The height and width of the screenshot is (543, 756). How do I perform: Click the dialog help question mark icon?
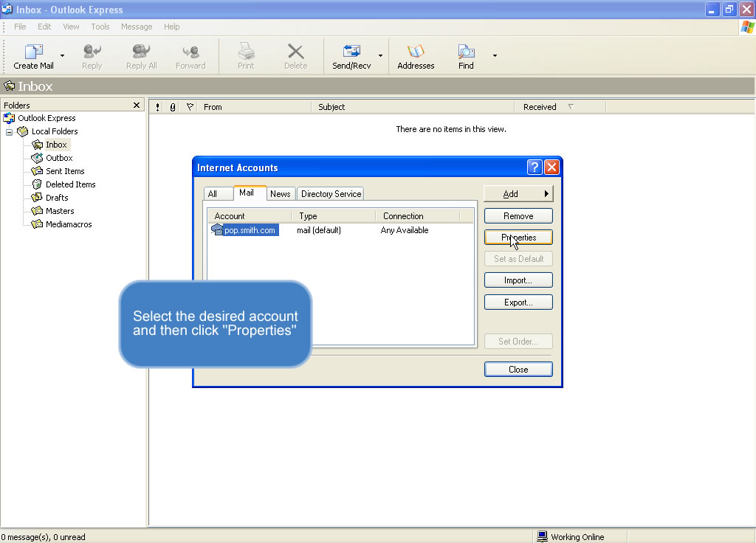(x=535, y=167)
